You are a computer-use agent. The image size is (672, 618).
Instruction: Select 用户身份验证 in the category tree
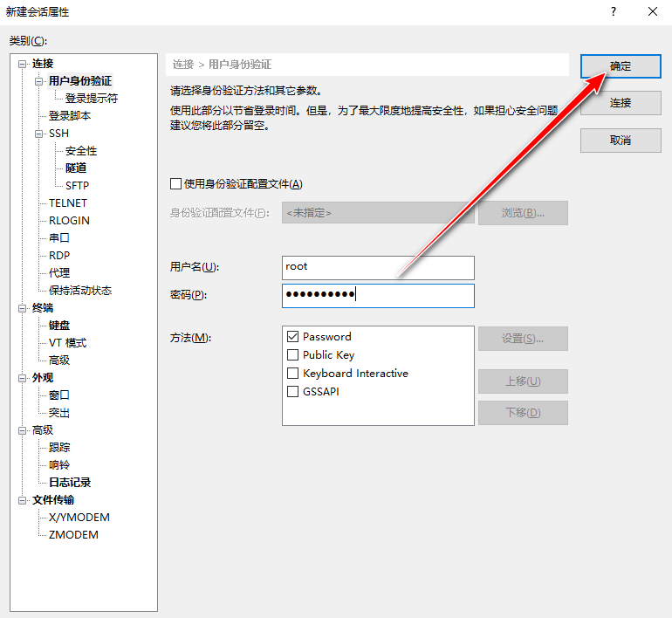click(x=80, y=81)
